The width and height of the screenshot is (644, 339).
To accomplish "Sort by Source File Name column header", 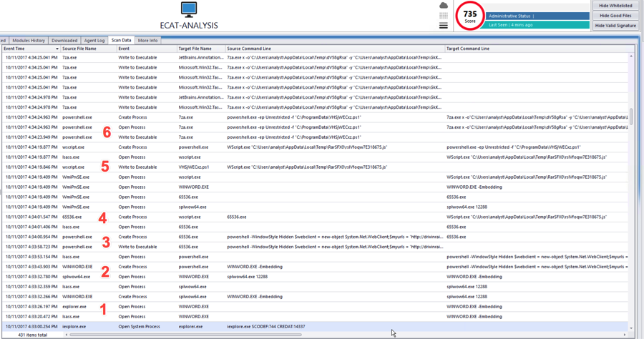I will click(79, 49).
